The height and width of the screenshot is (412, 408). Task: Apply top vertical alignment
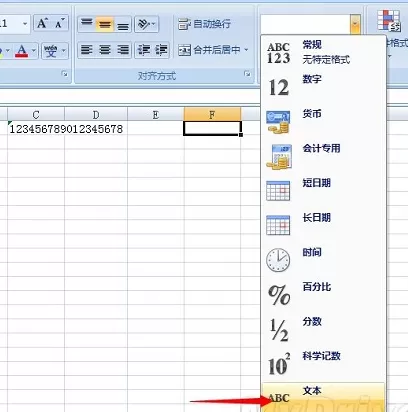coord(86,24)
